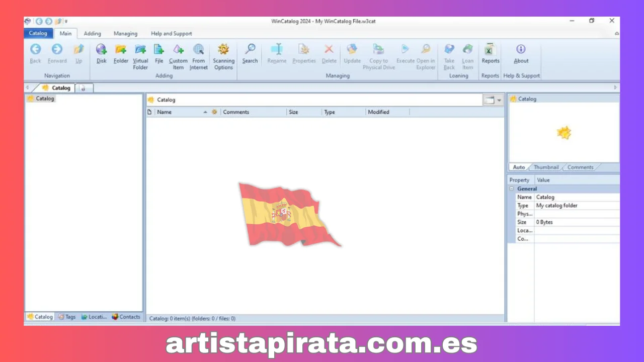
Task: Select the Comments preview tab
Action: 580,167
